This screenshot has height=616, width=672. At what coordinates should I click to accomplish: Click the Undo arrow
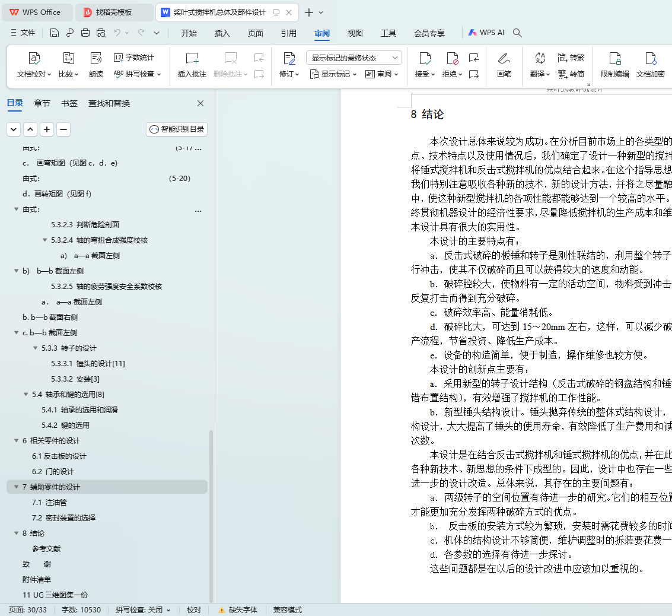(117, 33)
